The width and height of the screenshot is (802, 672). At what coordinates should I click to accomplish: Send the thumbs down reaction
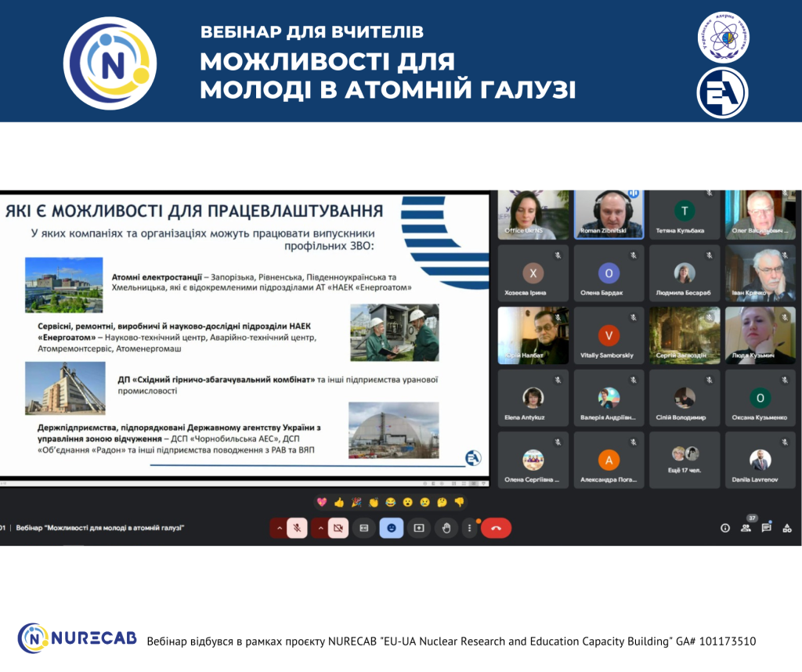click(460, 502)
